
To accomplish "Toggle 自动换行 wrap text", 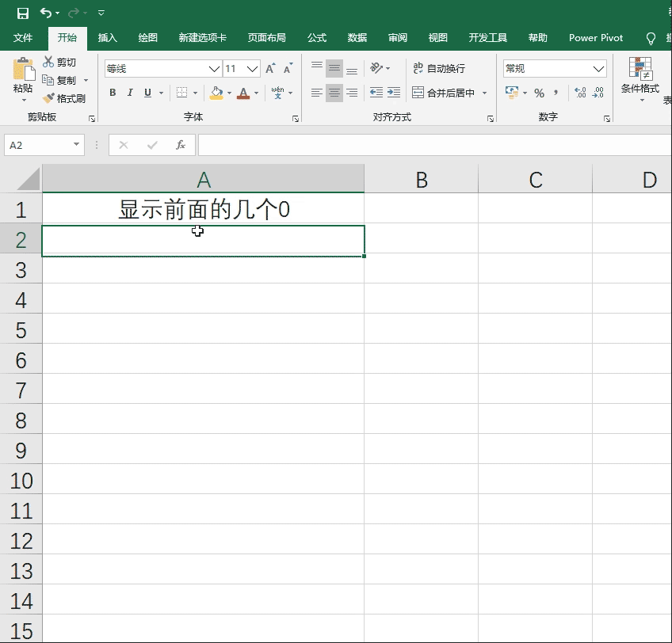I will pos(439,68).
